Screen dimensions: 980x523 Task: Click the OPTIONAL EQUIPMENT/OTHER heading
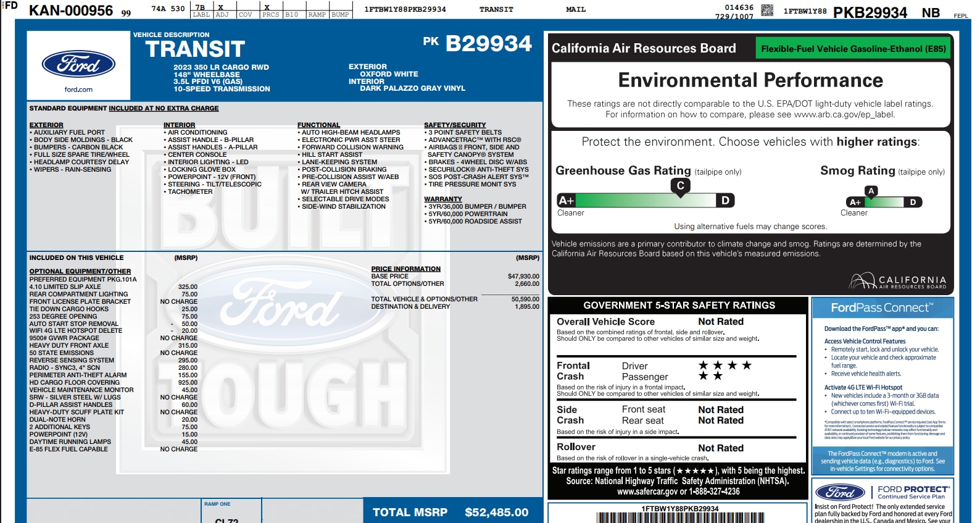pos(80,272)
